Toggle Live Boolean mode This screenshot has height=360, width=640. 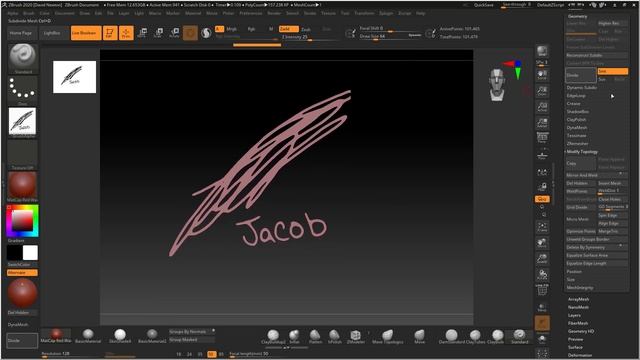click(x=86, y=33)
